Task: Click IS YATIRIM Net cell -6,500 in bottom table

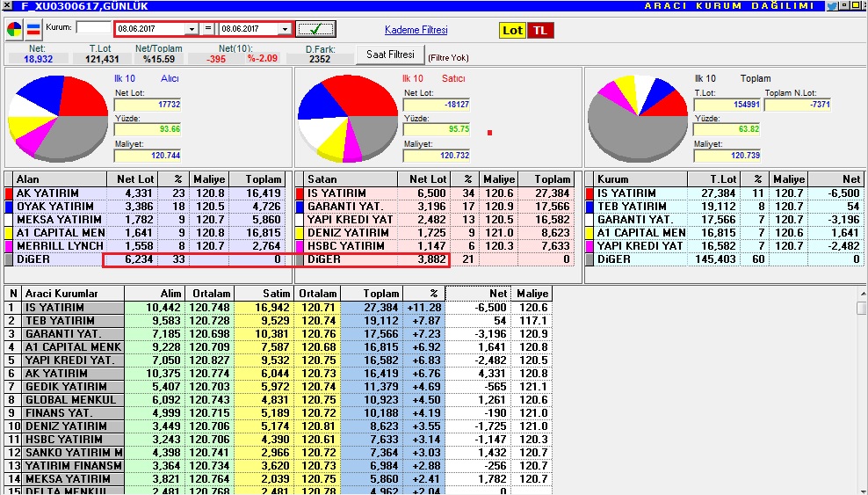Action: click(478, 308)
